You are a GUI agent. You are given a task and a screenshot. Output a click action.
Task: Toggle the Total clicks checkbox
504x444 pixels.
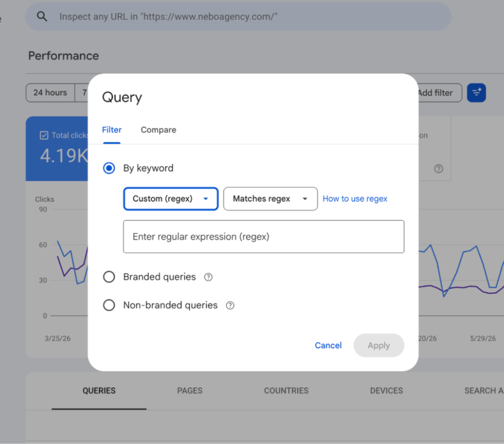point(44,136)
